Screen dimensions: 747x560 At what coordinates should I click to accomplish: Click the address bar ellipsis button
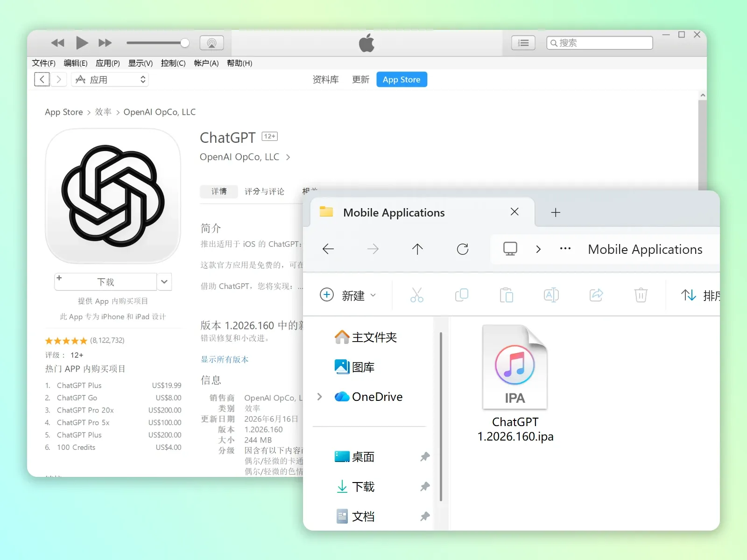pos(565,249)
